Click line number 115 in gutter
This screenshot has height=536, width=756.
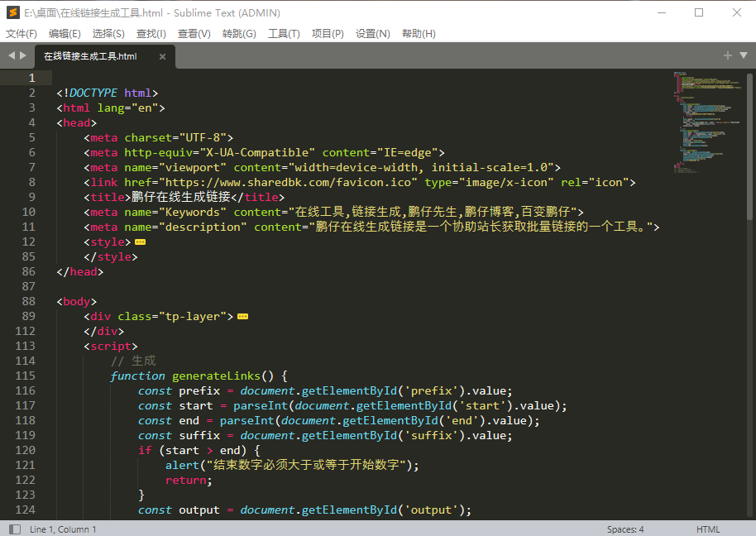(x=25, y=376)
